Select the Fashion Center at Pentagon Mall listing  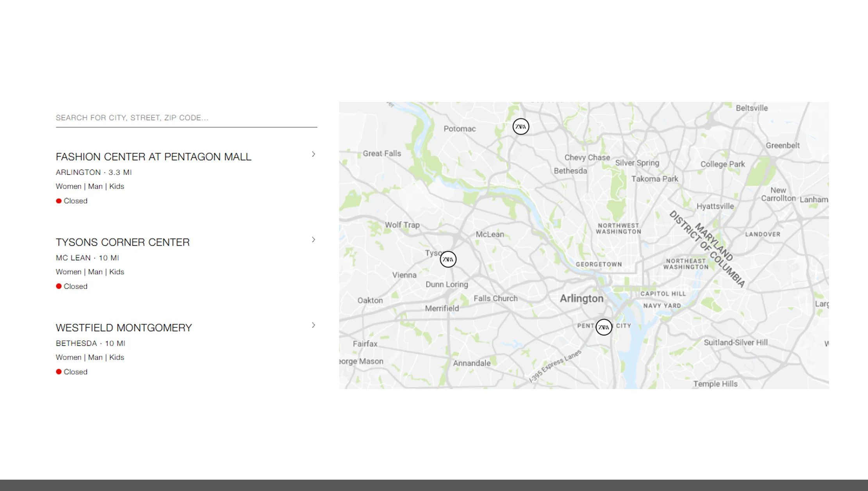(x=153, y=157)
